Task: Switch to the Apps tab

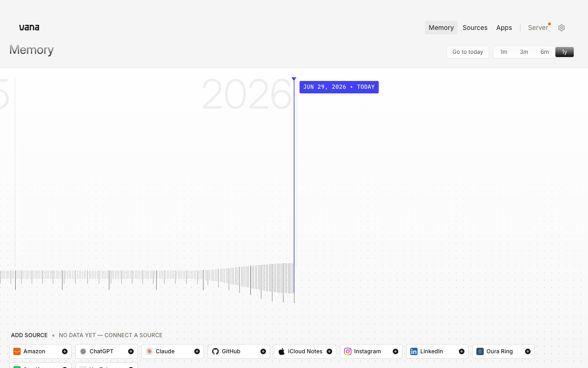Action: coord(504,28)
